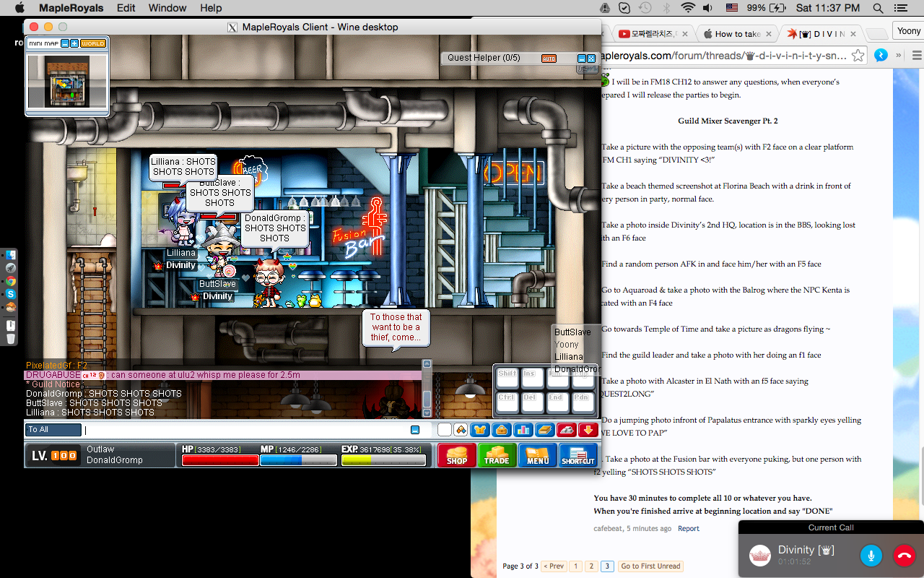The image size is (924, 578).
Task: Click the red down-arrow quick slot toggle
Action: click(x=588, y=430)
